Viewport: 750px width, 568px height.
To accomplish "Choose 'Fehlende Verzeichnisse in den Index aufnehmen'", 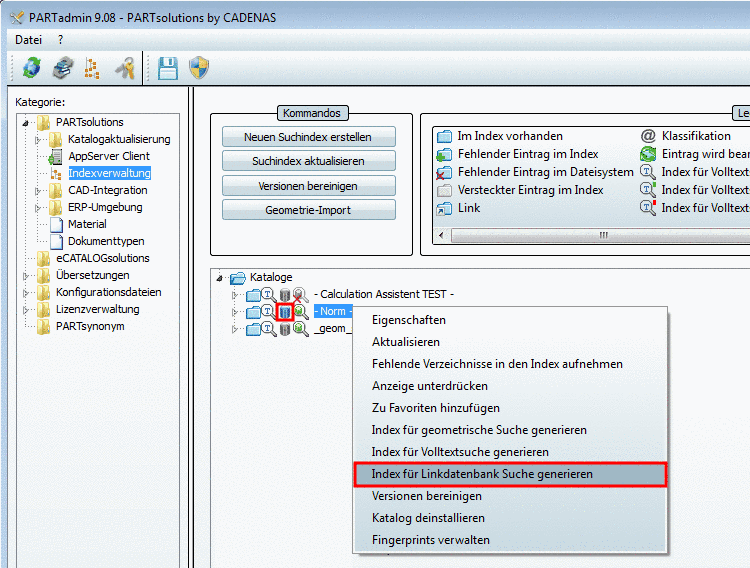I will pyautogui.click(x=510, y=364).
